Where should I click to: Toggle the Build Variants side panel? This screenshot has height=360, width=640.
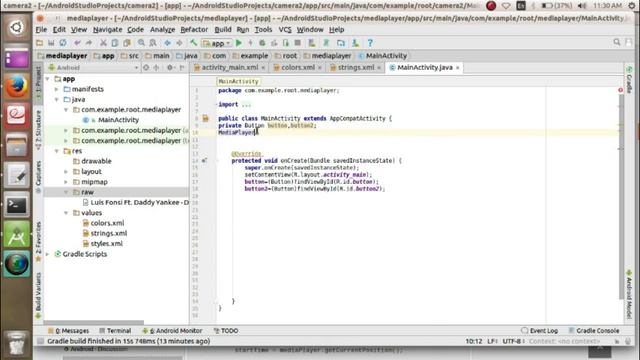[38, 296]
